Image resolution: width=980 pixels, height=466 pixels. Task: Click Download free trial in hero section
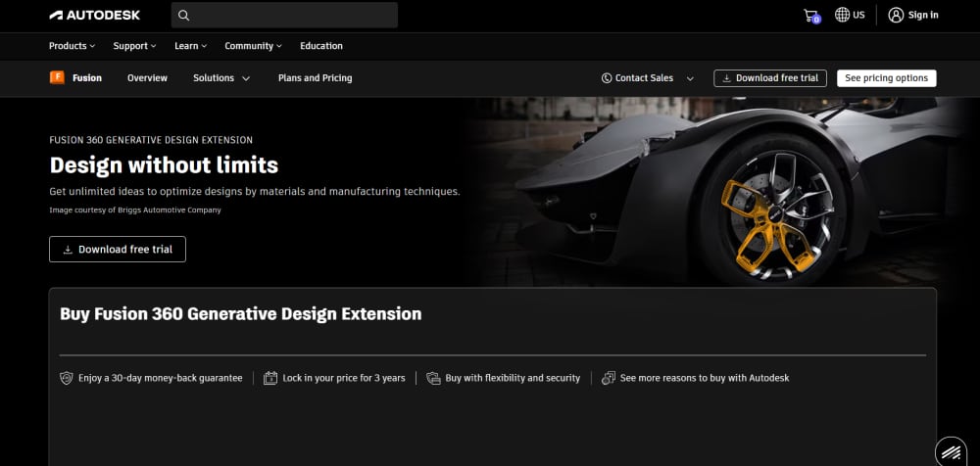click(x=118, y=250)
